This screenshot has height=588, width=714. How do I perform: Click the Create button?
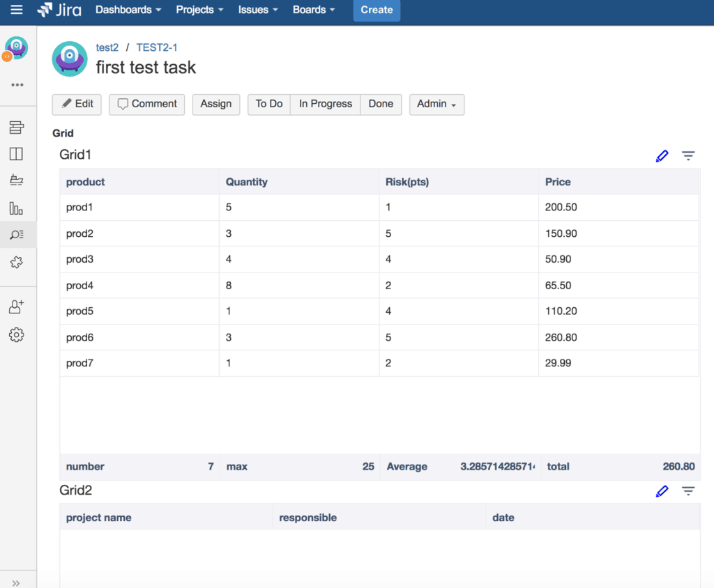(377, 10)
